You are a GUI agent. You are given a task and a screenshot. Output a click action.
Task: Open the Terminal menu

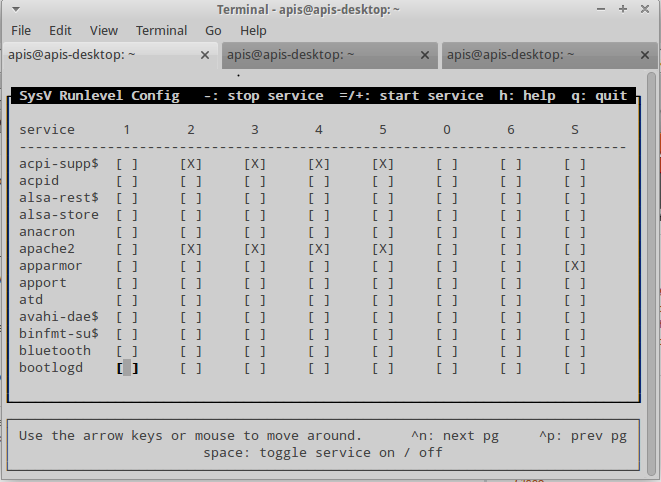click(161, 31)
